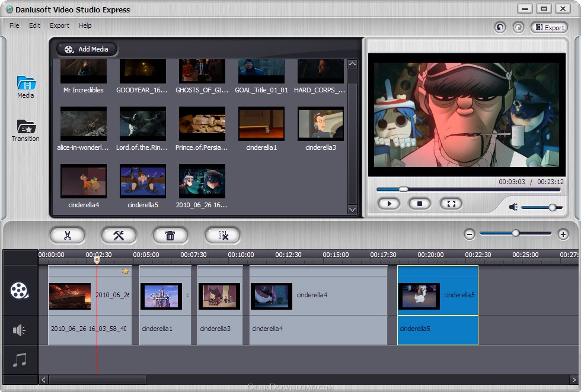This screenshot has height=392, width=581.
Task: Open the File menu
Action: tap(14, 25)
